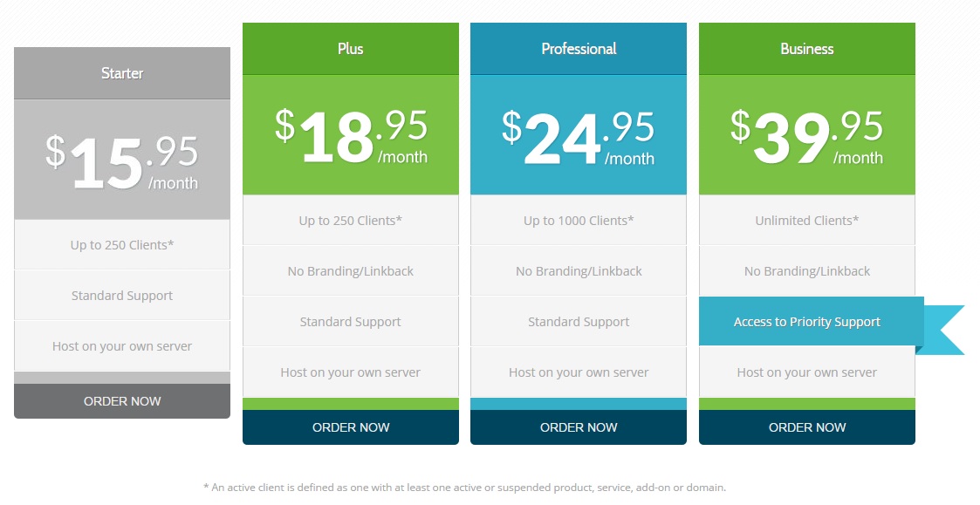Image resolution: width=980 pixels, height=505 pixels.
Task: Select the Up to 1000 Clients row
Action: point(579,221)
